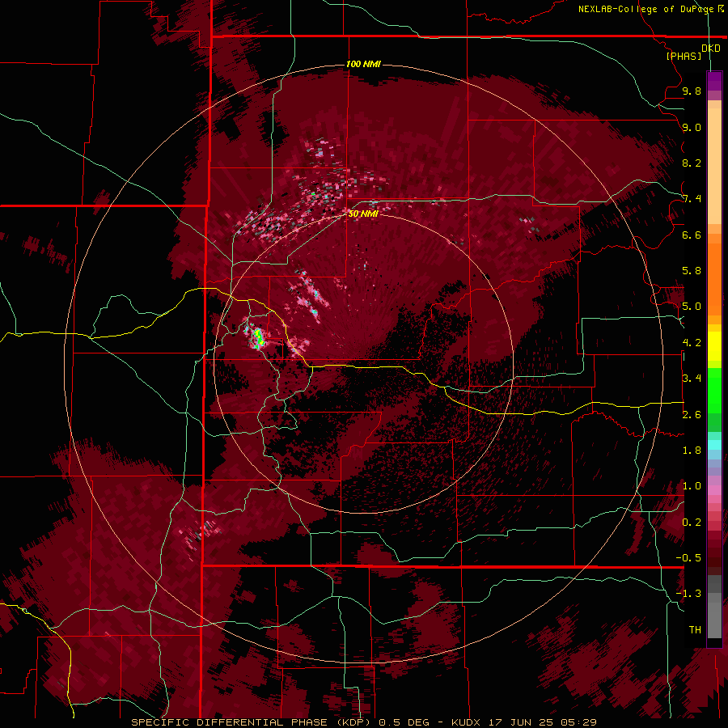This screenshot has width=728, height=728.
Task: Click the gray segment of the color bar
Action: [x=714, y=608]
